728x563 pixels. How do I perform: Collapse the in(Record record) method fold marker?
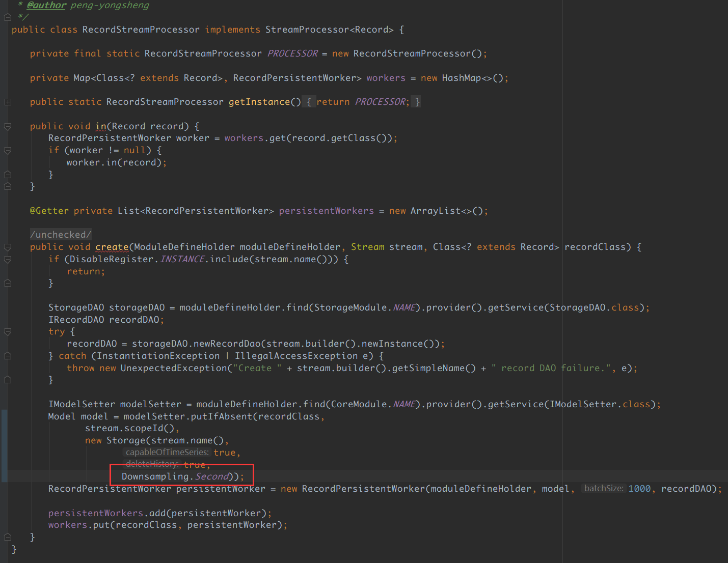click(8, 126)
